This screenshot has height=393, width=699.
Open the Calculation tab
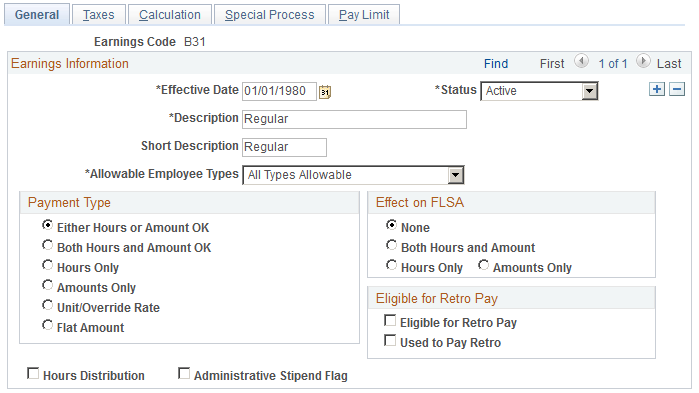tap(170, 15)
